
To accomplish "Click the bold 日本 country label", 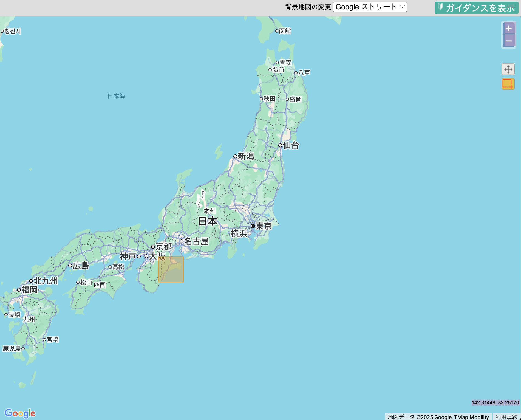I will click(208, 221).
